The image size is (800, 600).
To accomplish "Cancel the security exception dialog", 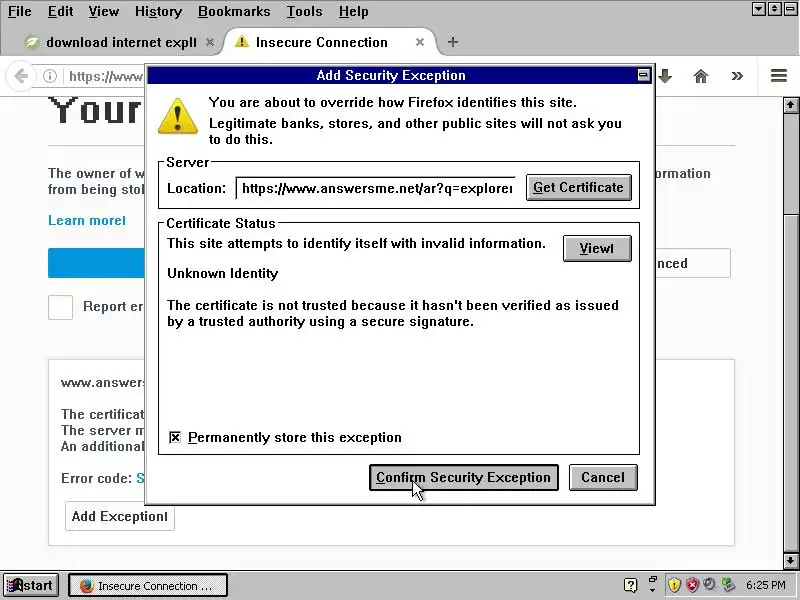I will point(603,478).
